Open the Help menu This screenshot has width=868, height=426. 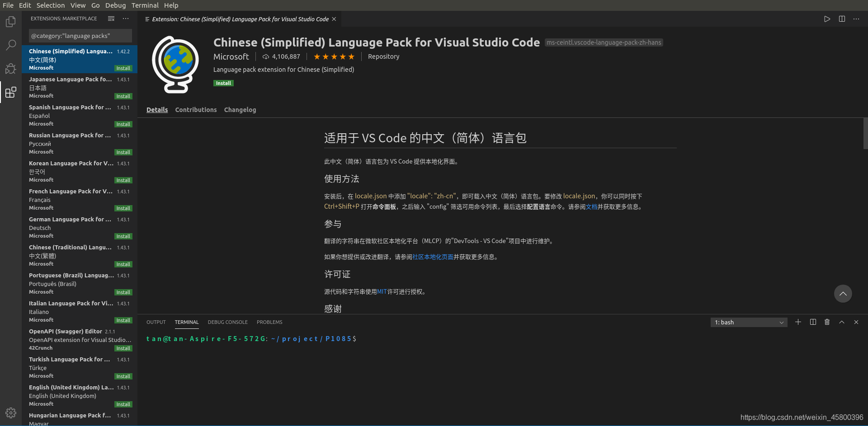(171, 5)
